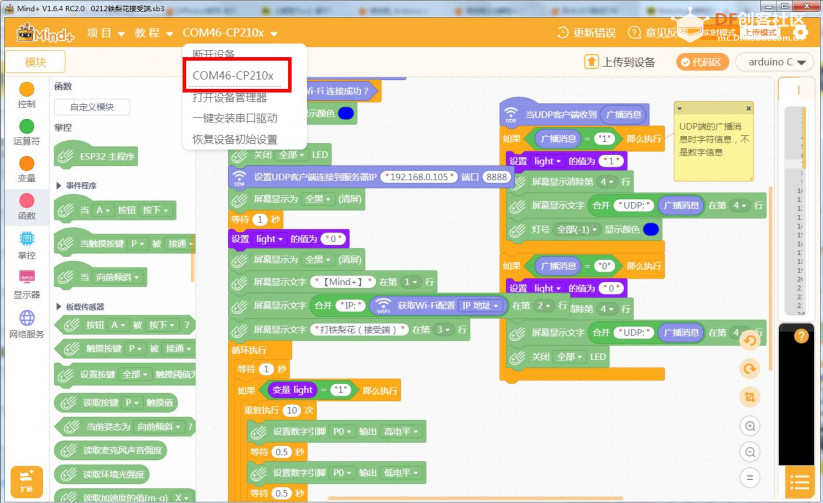Image resolution: width=823 pixels, height=503 pixels.
Task: Open the 网络服务 (Network) category
Action: [26, 324]
